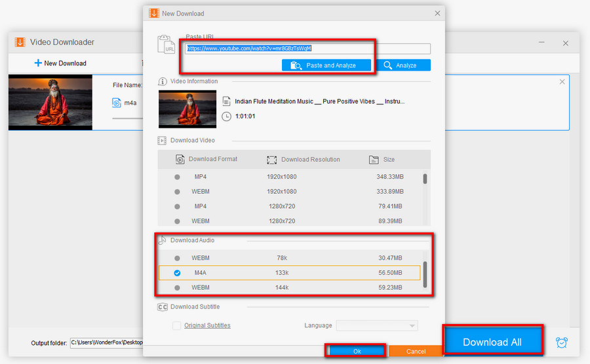Enable the Original Subtitles checkbox
The width and height of the screenshot is (590, 364).
click(x=176, y=325)
